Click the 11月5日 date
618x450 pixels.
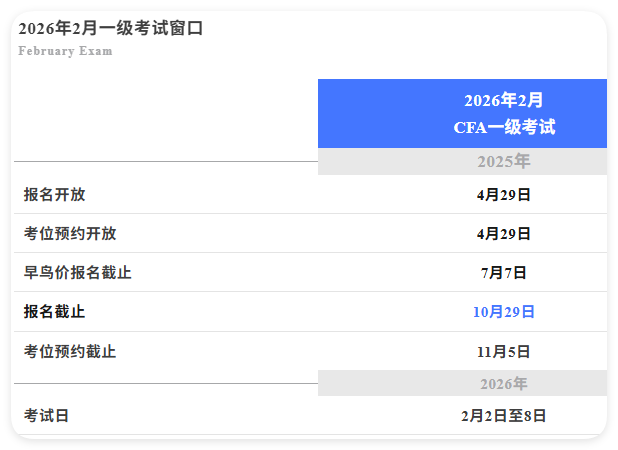click(x=503, y=352)
